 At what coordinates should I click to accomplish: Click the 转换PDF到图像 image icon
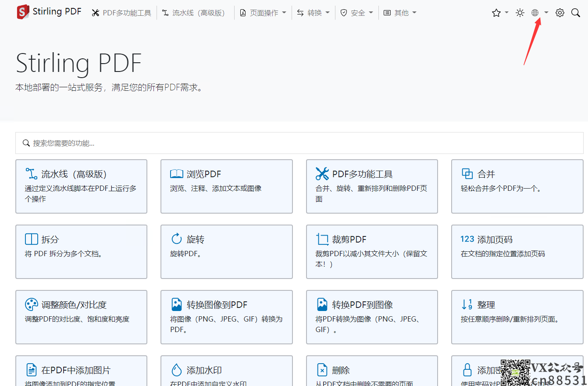(x=322, y=304)
